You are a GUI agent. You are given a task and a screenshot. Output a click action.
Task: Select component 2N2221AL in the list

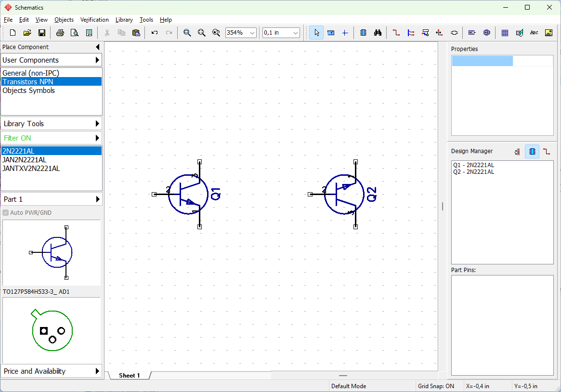click(52, 151)
